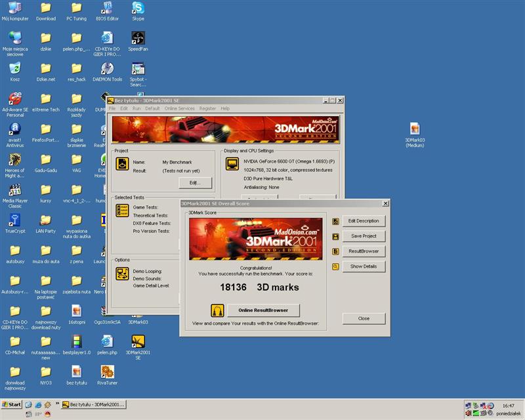Image resolution: width=525 pixels, height=420 pixels.
Task: Open the Edit Description icon in score dialog
Action: (x=335, y=221)
